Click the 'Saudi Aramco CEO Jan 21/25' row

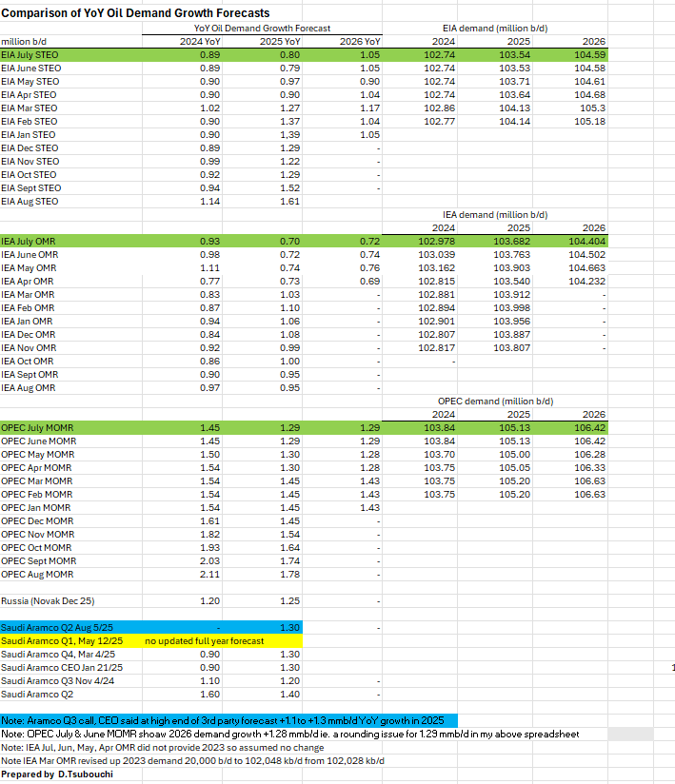pyautogui.click(x=62, y=668)
